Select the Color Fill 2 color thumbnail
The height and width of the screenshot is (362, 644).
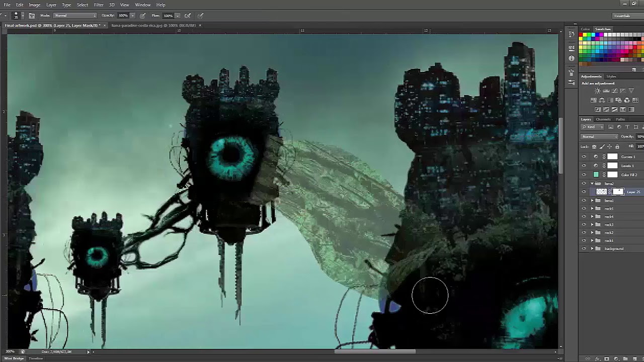596,174
